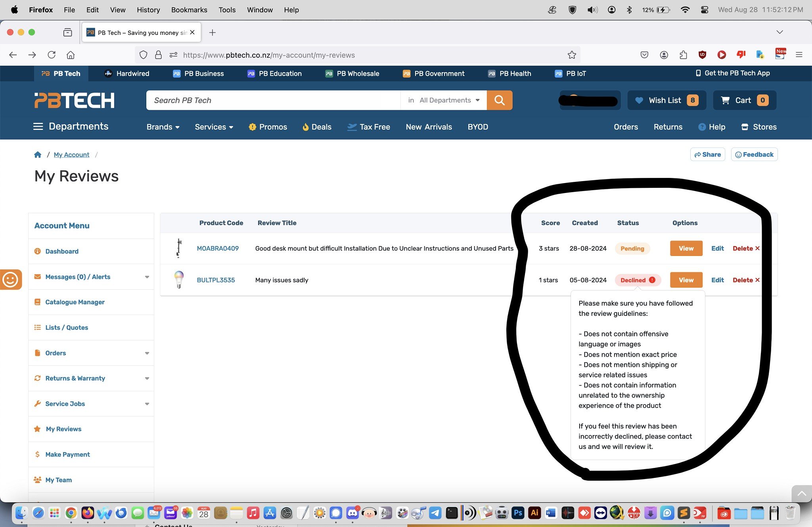Image resolution: width=812 pixels, height=527 pixels.
Task: Open Deals in the navigation bar
Action: point(316,127)
